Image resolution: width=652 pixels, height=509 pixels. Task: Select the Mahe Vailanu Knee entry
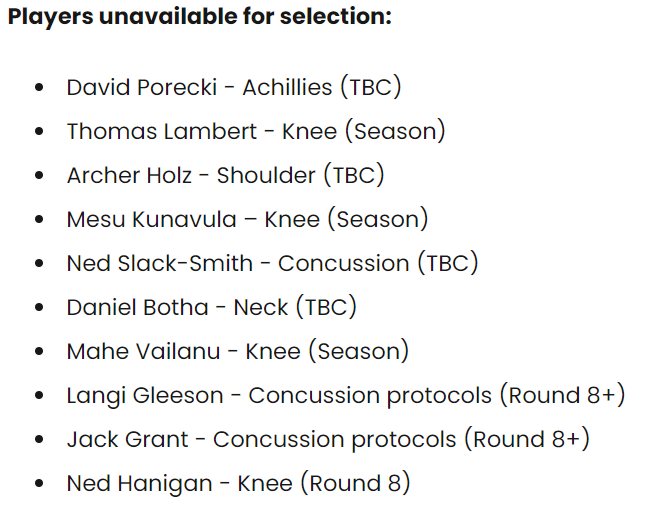tap(238, 351)
